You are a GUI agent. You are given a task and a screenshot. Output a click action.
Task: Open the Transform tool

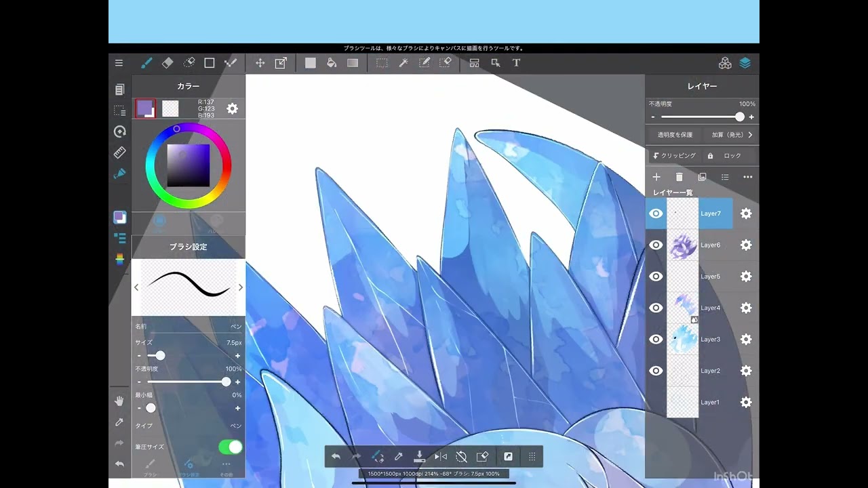pos(281,63)
